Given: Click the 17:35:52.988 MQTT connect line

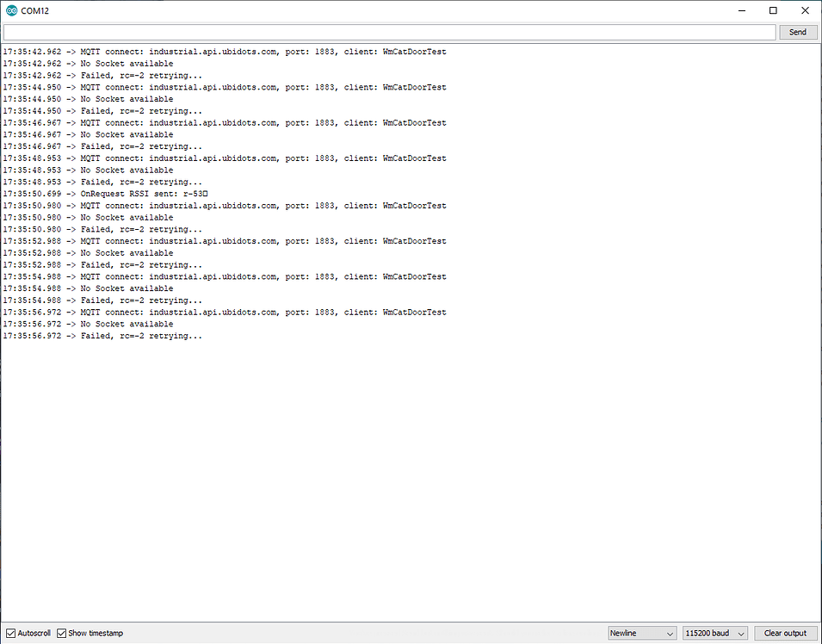Looking at the screenshot, I should 225,241.
